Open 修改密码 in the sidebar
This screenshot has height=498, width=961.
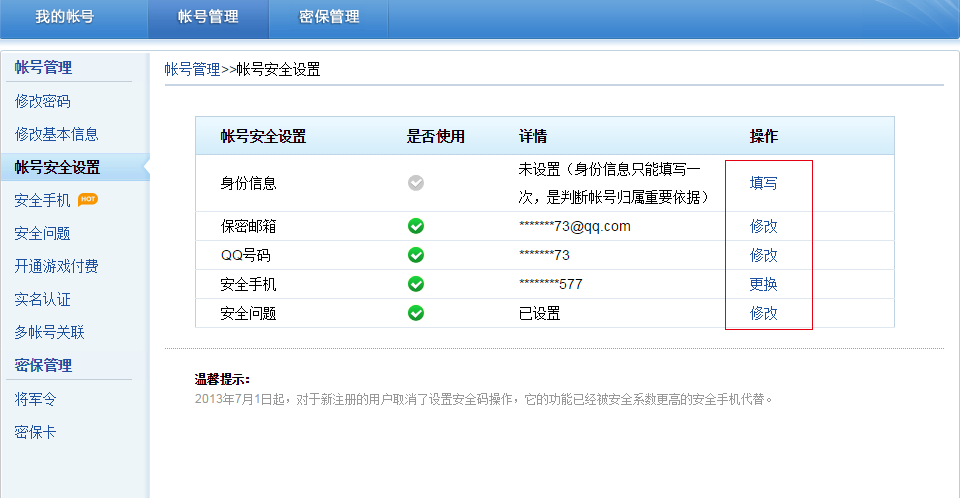pos(43,101)
